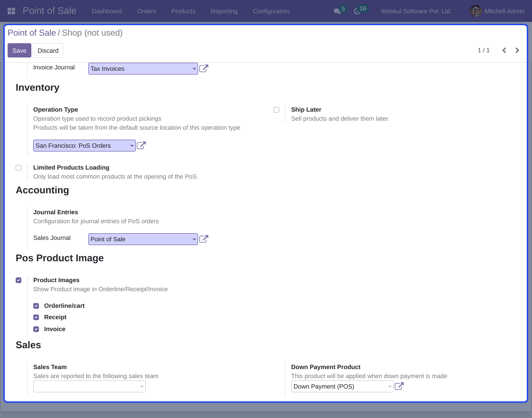The image size is (532, 418).
Task: Open the conversations chat icon
Action: [337, 11]
